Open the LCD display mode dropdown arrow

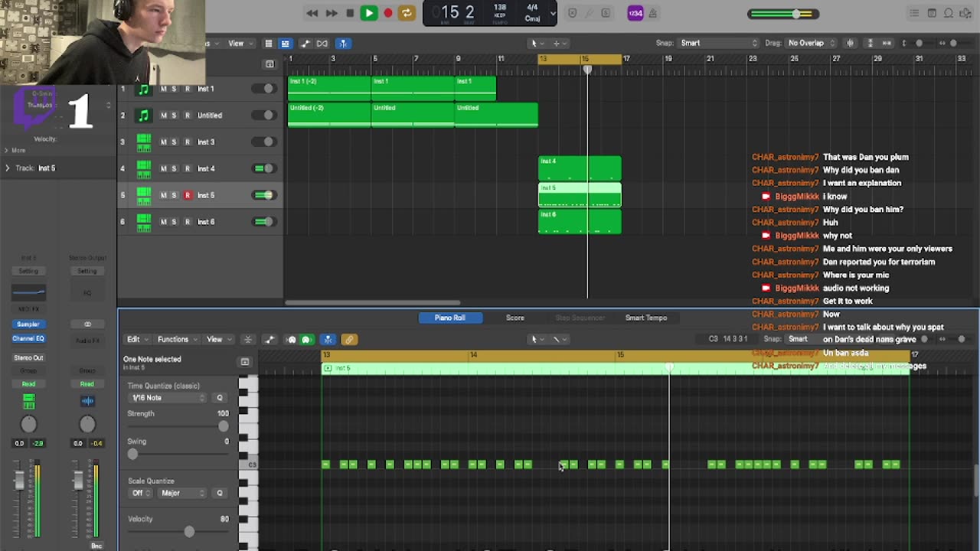(x=553, y=13)
